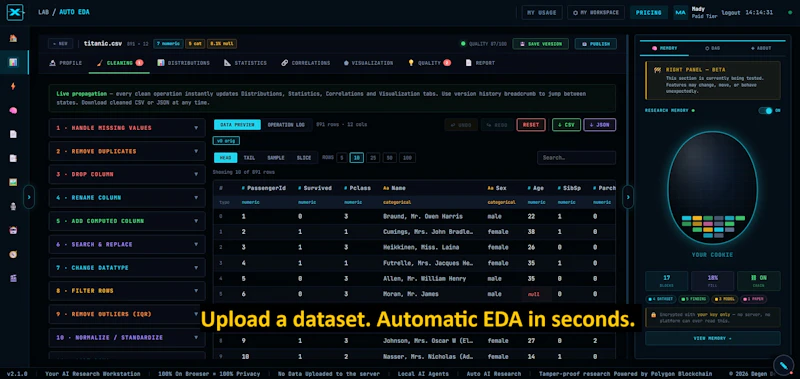The width and height of the screenshot is (800, 379).
Task: Expand Filter Rows section
Action: (x=127, y=291)
